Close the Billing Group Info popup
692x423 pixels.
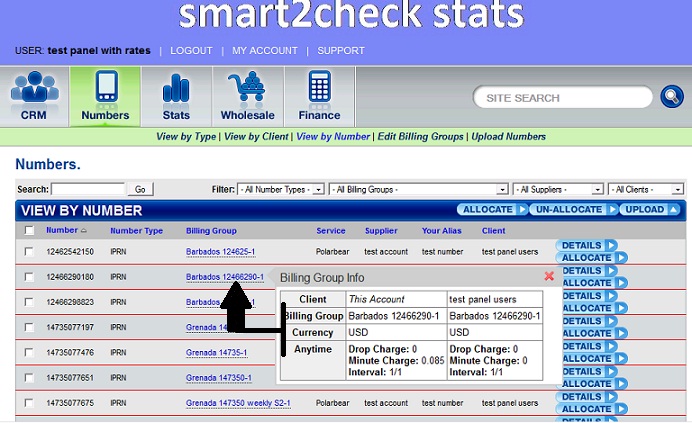pyautogui.click(x=549, y=276)
